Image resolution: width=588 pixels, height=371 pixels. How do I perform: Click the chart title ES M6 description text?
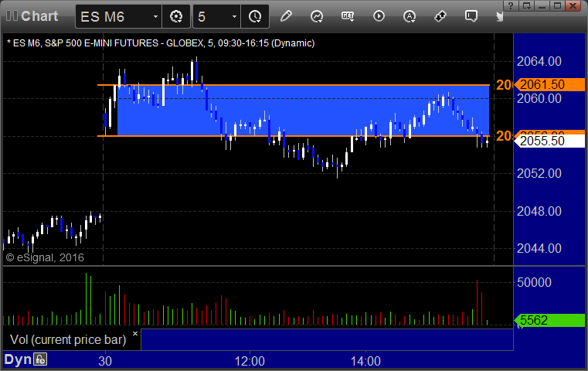pos(161,43)
